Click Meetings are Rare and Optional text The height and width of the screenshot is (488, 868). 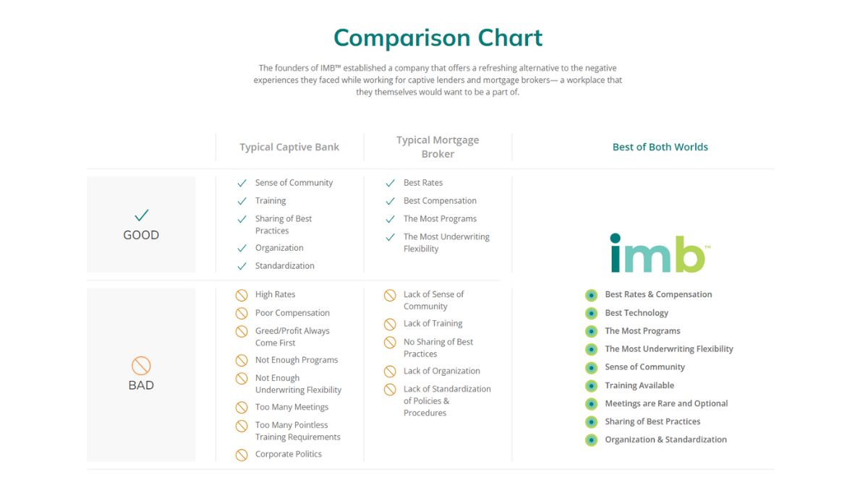(666, 403)
